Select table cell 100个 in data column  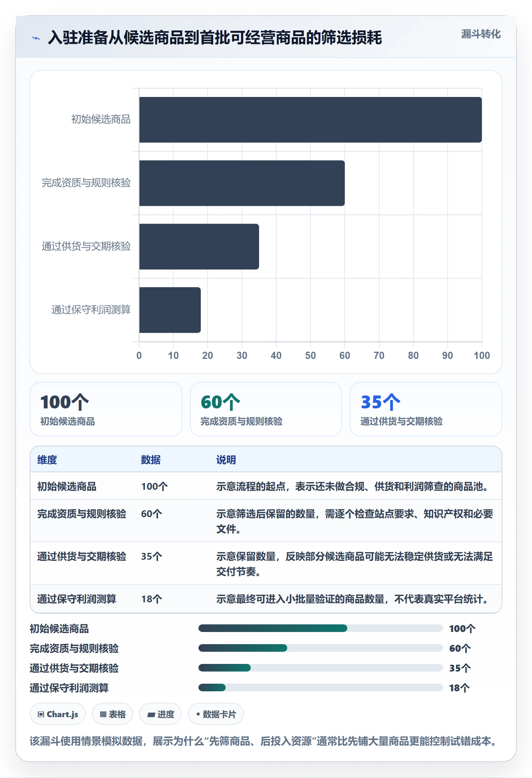point(154,486)
